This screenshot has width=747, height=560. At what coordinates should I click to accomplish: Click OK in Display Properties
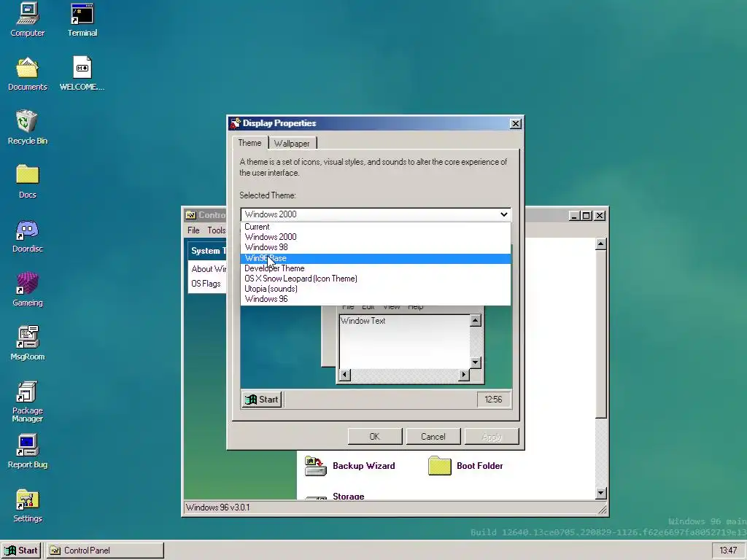[x=375, y=436]
